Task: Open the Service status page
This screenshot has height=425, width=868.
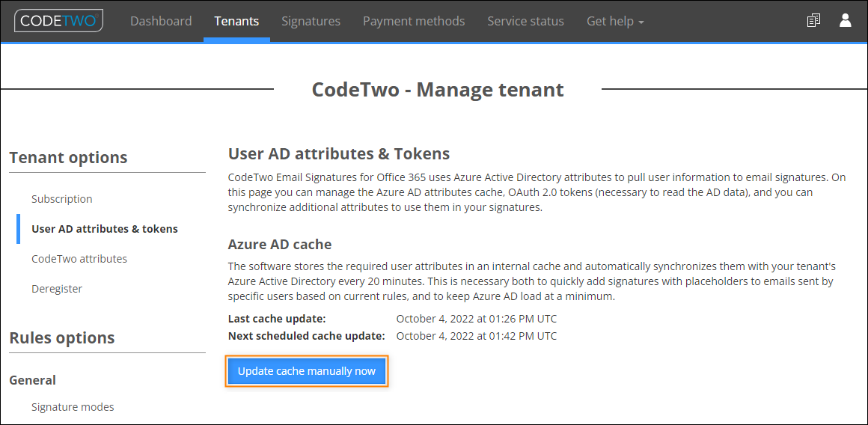Action: (x=525, y=21)
